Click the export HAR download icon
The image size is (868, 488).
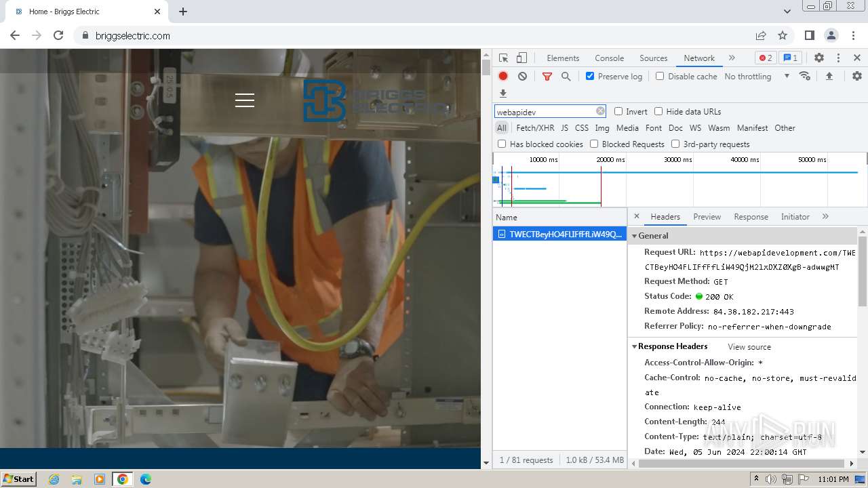click(503, 94)
